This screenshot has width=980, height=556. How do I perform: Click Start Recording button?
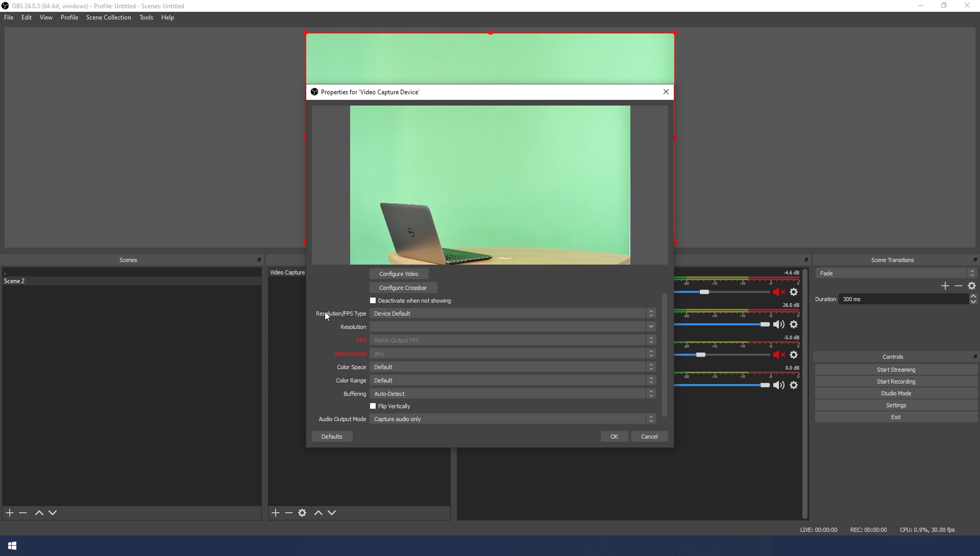[x=896, y=382]
